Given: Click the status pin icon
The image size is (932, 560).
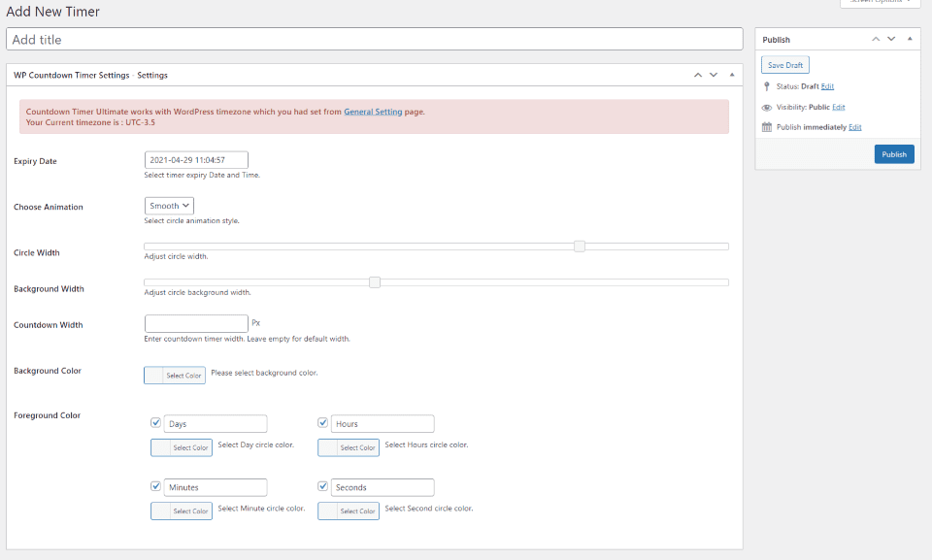Looking at the screenshot, I should 767,86.
